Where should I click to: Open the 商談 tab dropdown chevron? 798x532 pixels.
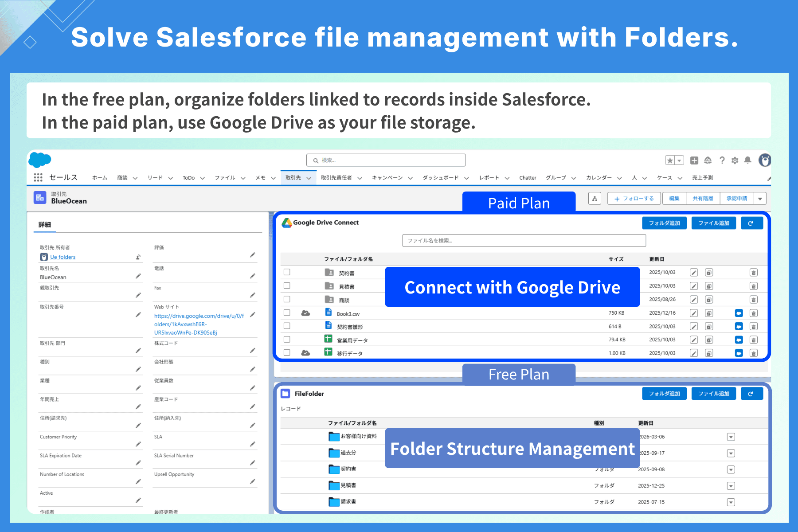tap(135, 178)
